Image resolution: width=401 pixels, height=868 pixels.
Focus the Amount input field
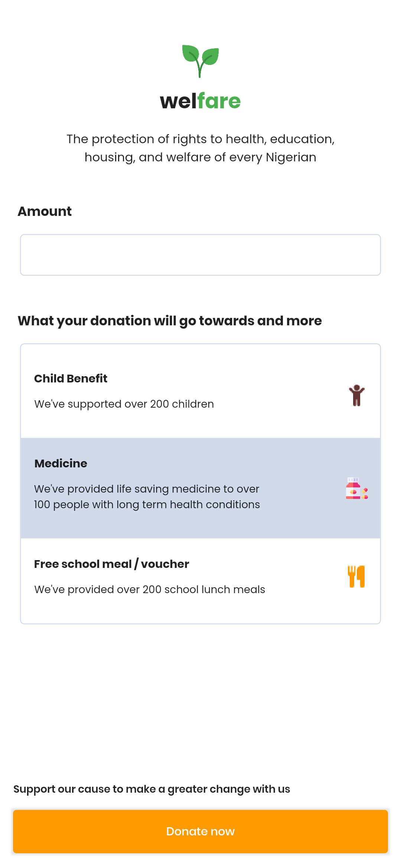click(200, 255)
